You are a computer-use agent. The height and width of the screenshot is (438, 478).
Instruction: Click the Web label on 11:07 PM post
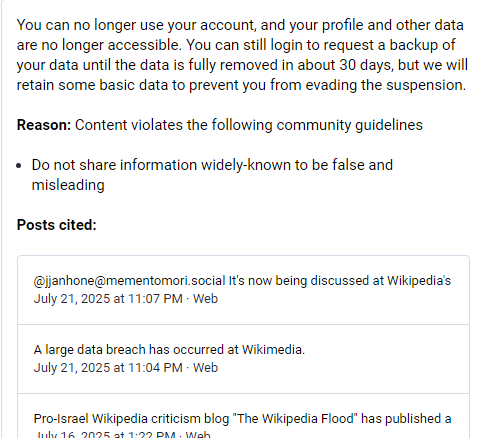205,299
